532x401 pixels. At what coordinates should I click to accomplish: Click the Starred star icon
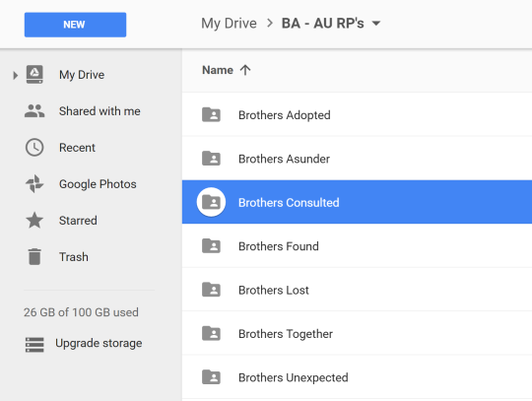click(x=34, y=220)
